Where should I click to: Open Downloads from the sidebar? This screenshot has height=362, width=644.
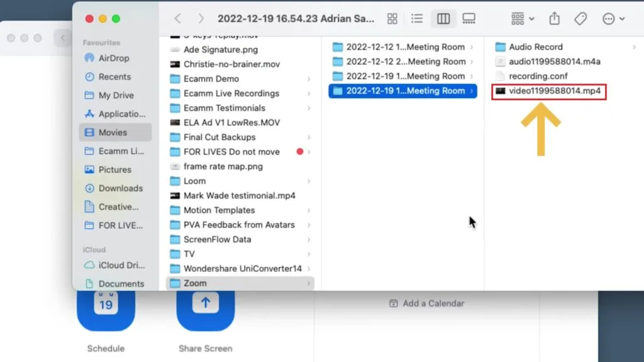click(x=120, y=188)
